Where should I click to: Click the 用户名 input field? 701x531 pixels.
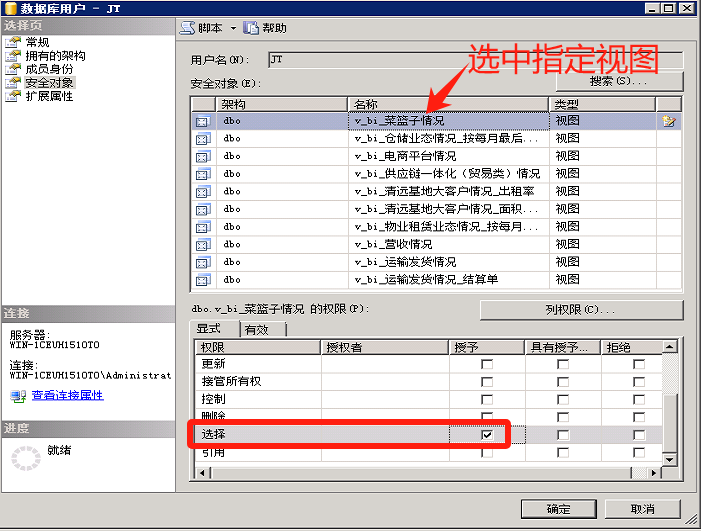476,60
